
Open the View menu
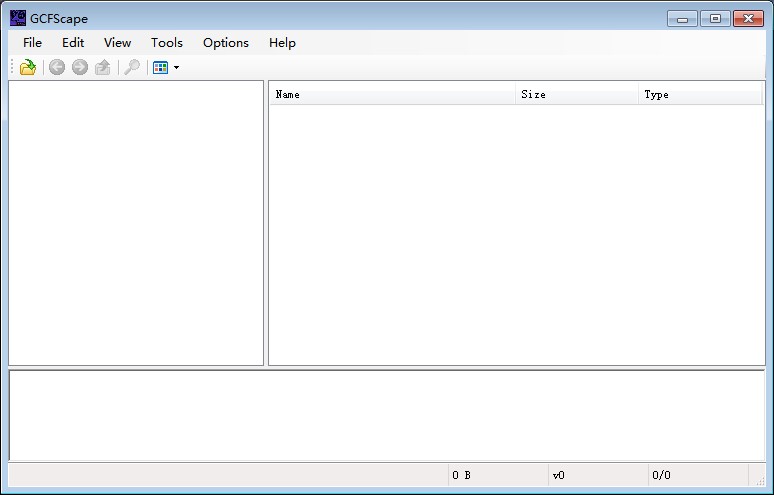pos(117,43)
